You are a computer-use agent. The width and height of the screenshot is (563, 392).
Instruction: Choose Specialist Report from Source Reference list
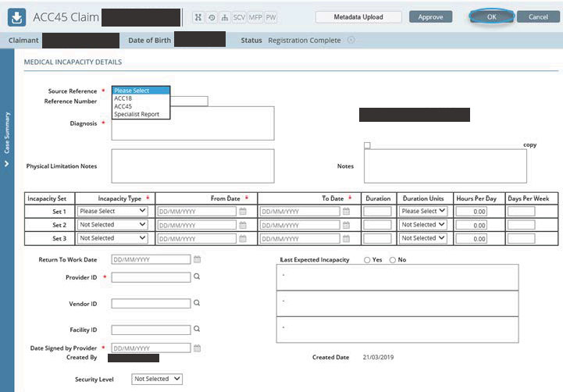pos(137,114)
